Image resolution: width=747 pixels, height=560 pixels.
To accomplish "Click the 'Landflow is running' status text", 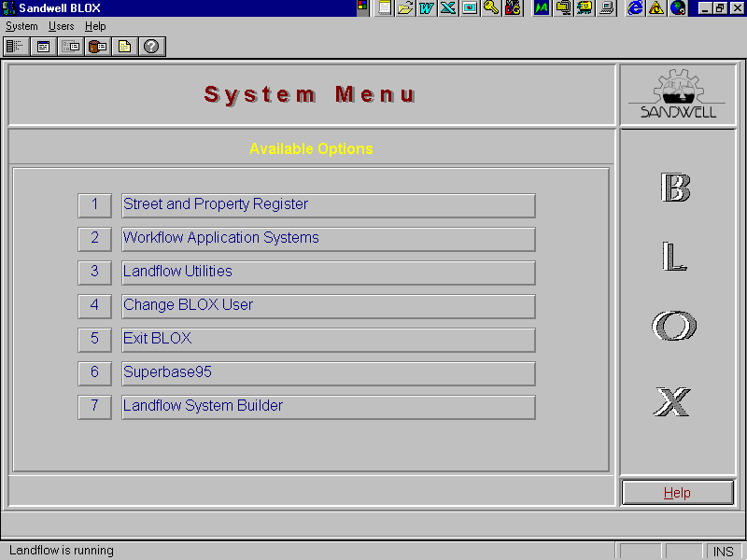I will (x=62, y=551).
